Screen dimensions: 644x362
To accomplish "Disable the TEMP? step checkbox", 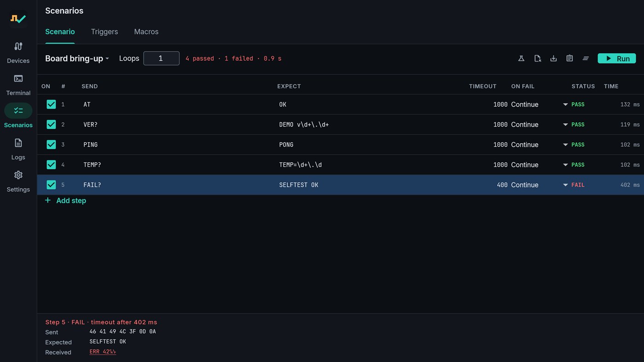I will click(51, 165).
